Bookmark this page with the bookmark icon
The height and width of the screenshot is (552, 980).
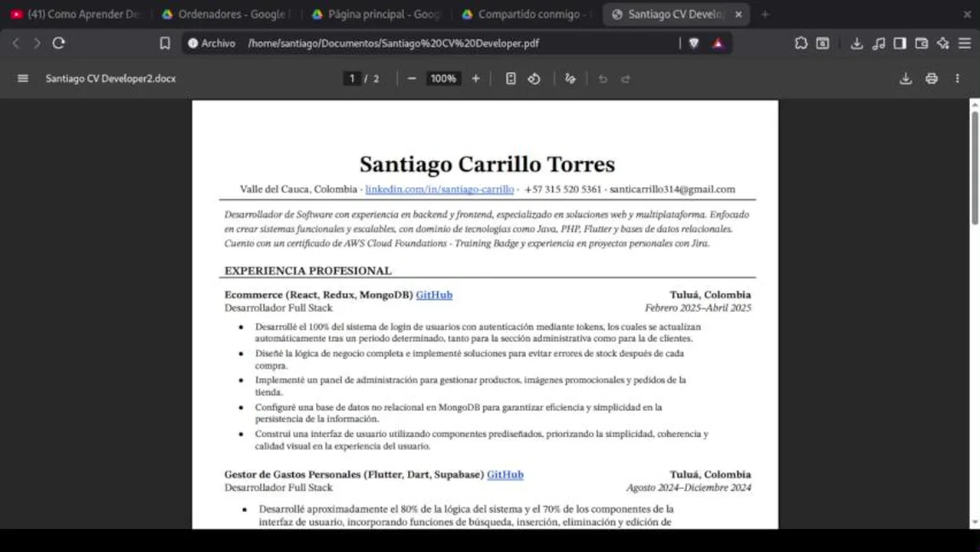165,44
